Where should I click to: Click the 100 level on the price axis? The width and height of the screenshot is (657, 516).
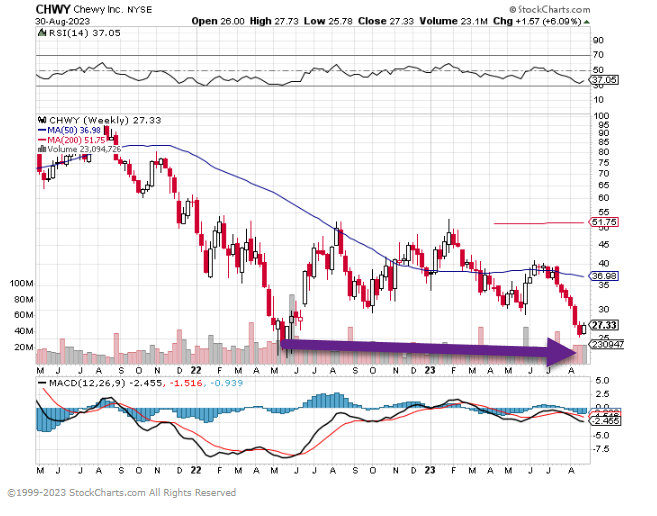tap(601, 116)
